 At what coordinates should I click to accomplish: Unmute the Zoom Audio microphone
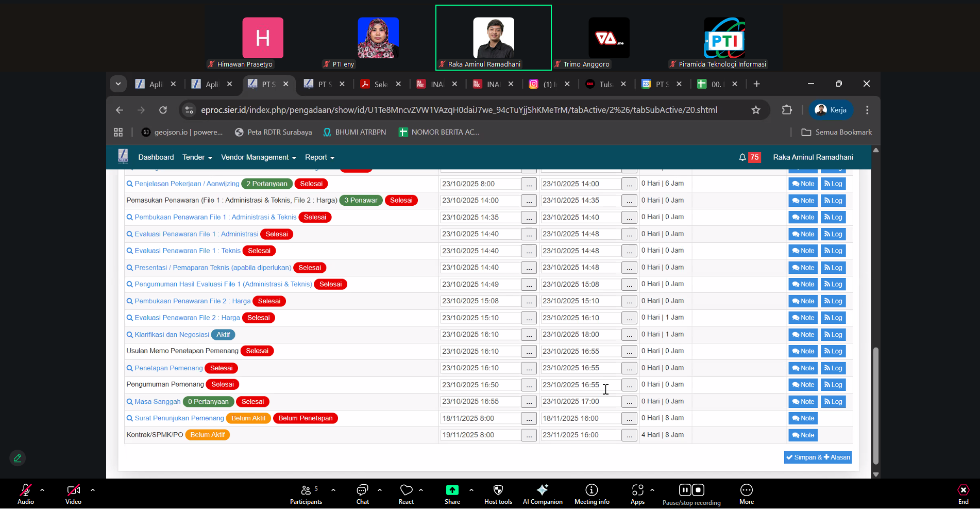click(25, 494)
